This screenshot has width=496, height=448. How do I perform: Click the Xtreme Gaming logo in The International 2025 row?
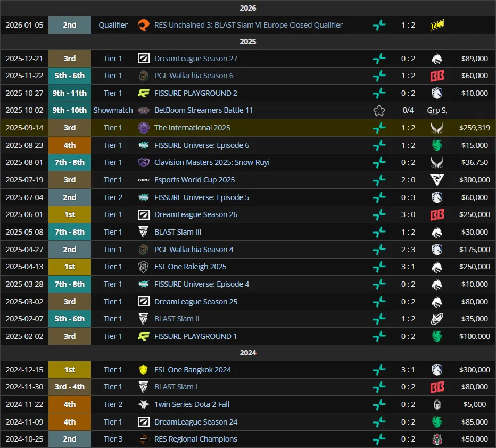click(437, 128)
